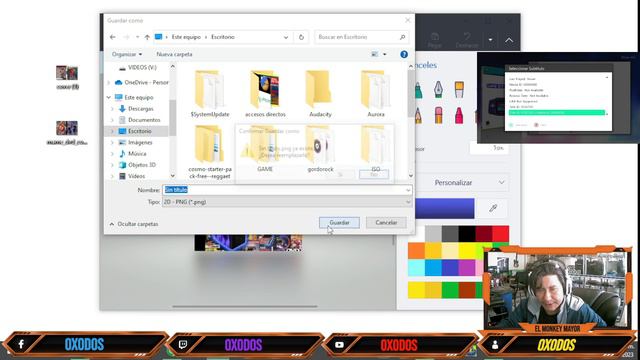
Task: Pick the eyedropper tool in Paint 3D
Action: 493,208
